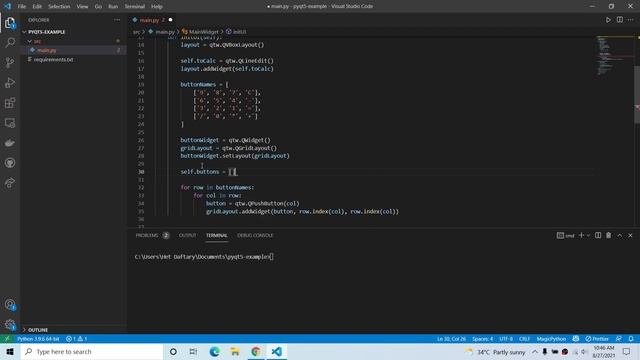Kill terminal with trash icon
The height and width of the screenshot is (360, 640).
609,236
